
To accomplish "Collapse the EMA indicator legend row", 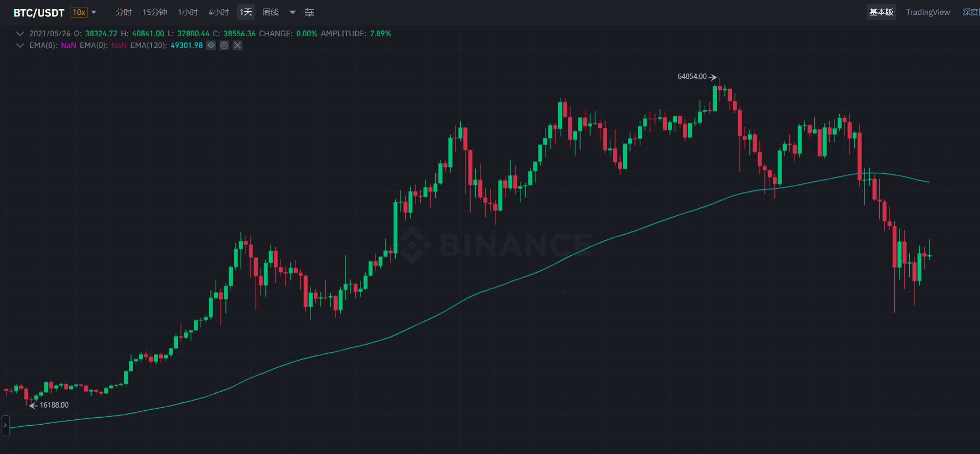I will (x=20, y=45).
